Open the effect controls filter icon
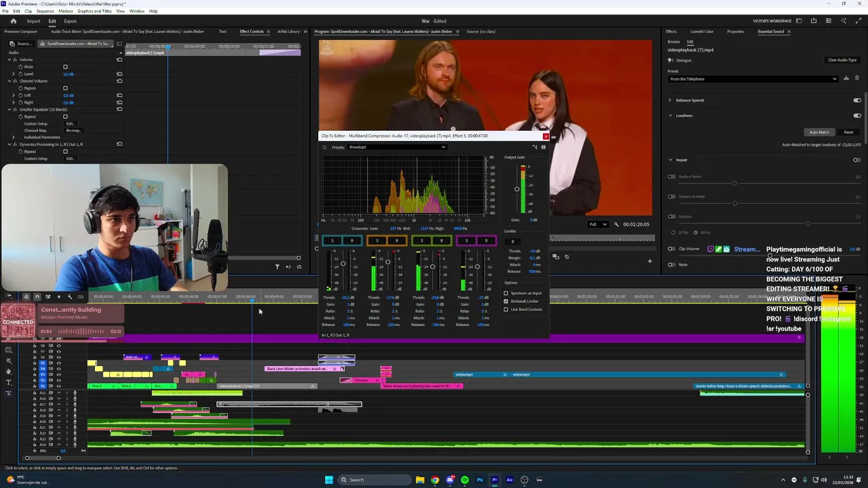 tap(277, 266)
